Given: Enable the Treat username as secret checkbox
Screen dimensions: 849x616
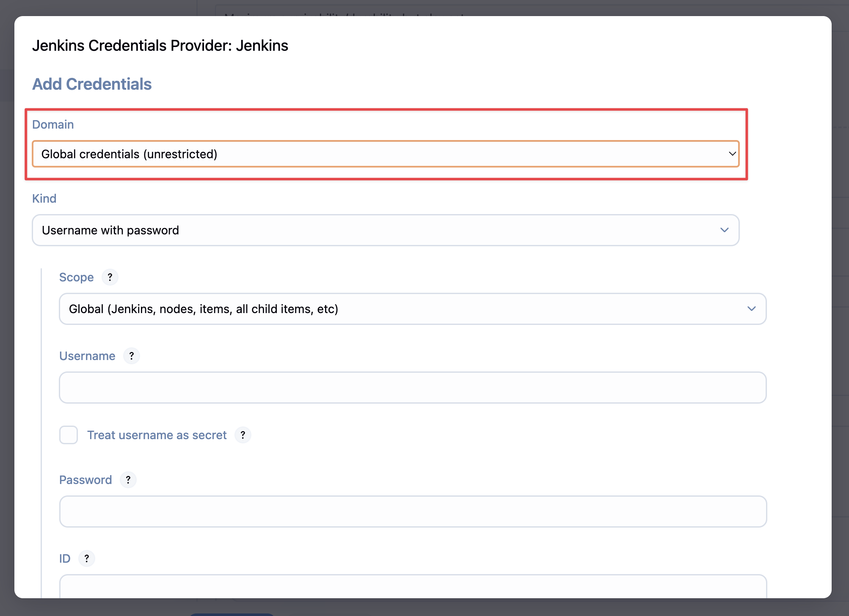Looking at the screenshot, I should (69, 435).
